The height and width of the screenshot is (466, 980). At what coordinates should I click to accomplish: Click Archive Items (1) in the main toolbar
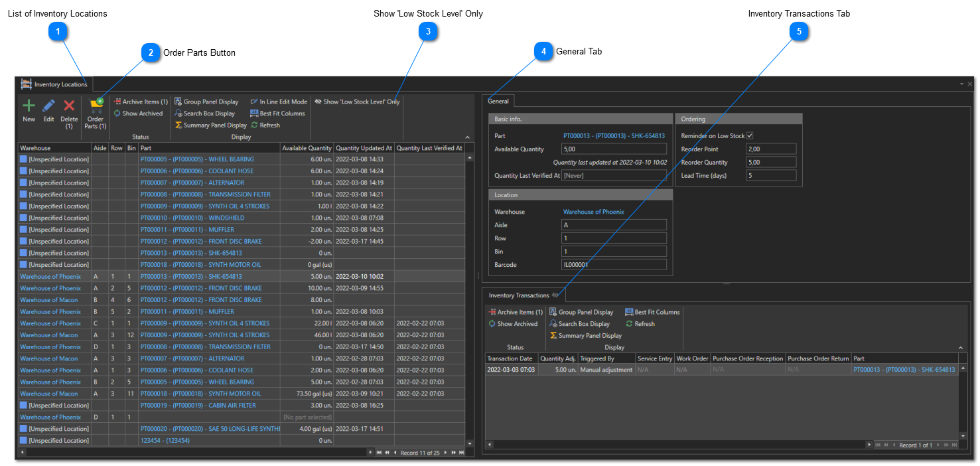coord(141,102)
